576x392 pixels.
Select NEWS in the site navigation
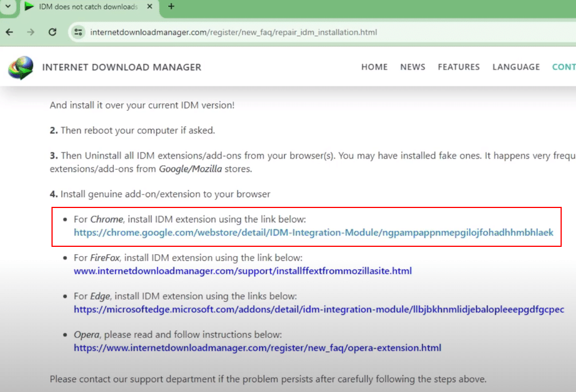tap(412, 67)
